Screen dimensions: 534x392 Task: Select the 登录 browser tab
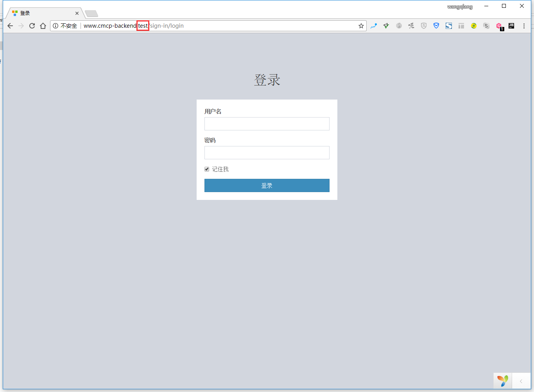click(45, 13)
